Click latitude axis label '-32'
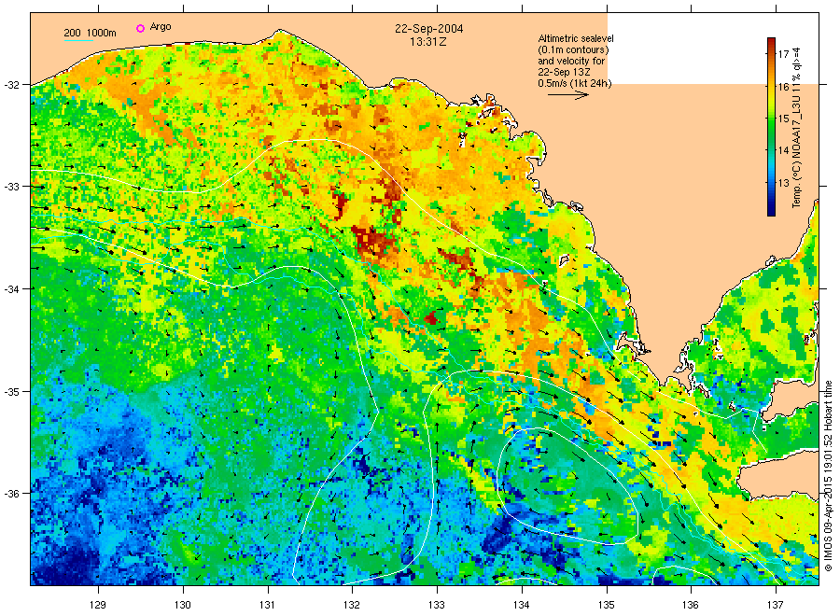 pyautogui.click(x=10, y=85)
